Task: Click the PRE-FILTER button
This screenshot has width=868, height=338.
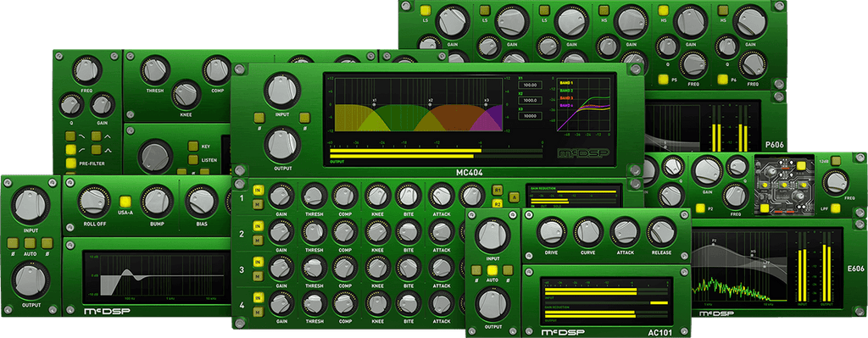Action: 70,163
